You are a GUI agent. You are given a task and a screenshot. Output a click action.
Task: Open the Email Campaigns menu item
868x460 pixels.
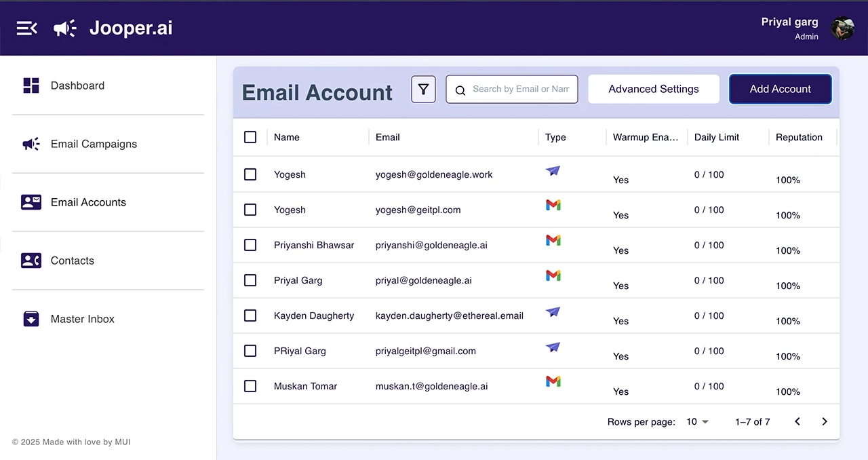(x=94, y=144)
